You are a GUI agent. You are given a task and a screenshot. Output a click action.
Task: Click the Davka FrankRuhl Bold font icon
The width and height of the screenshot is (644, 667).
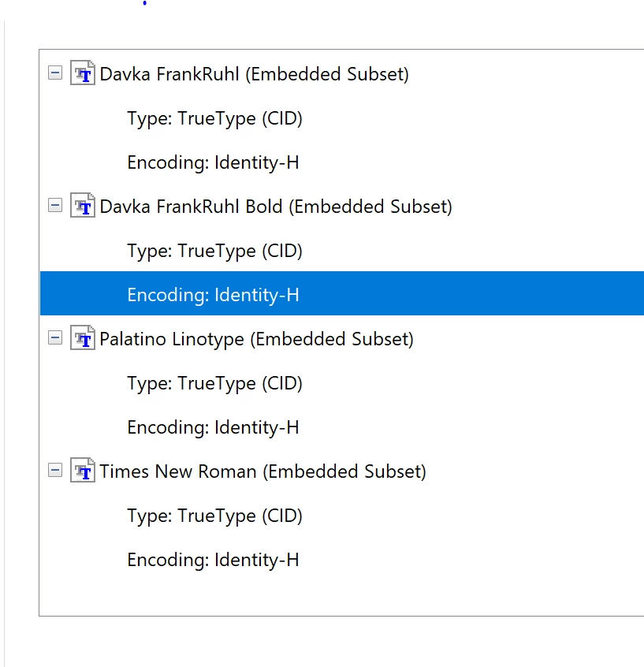click(83, 207)
